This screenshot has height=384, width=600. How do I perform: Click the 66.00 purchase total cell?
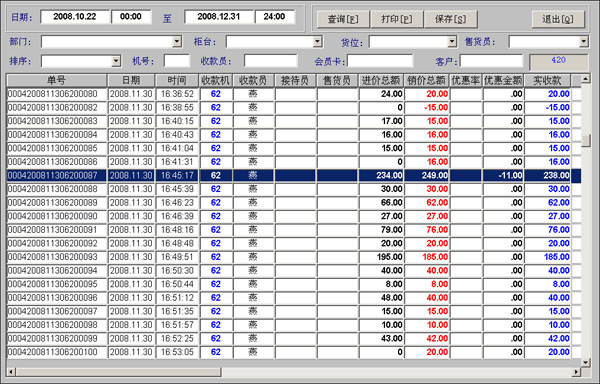[x=381, y=203]
